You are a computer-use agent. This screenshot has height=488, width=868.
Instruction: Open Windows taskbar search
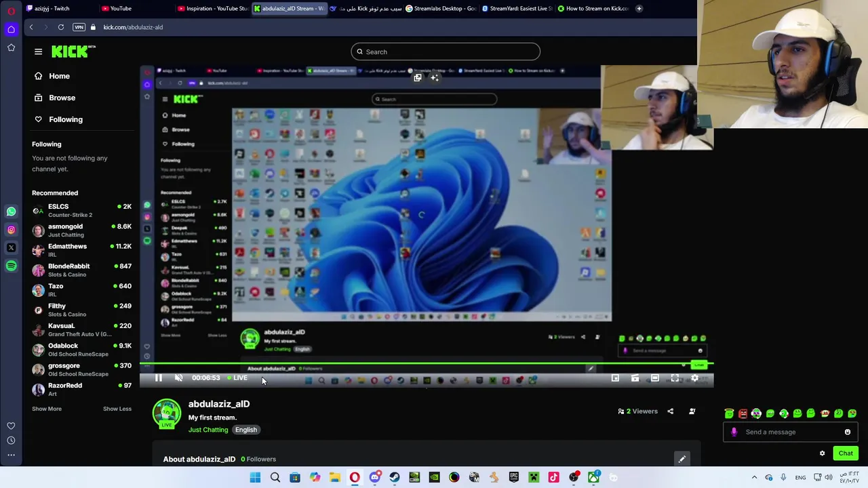[275, 478]
